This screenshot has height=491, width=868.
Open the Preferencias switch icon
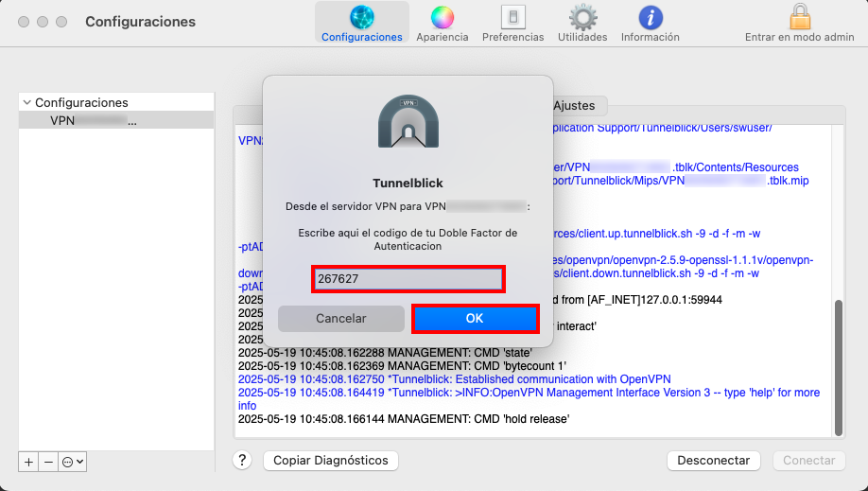pyautogui.click(x=512, y=17)
